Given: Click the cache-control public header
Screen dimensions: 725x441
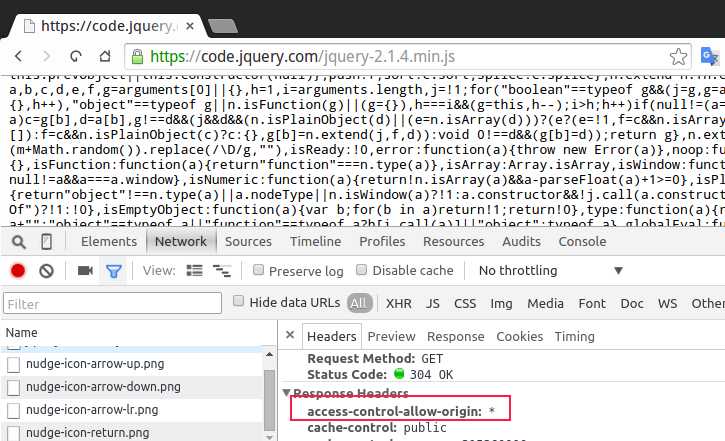Looking at the screenshot, I should [377, 428].
